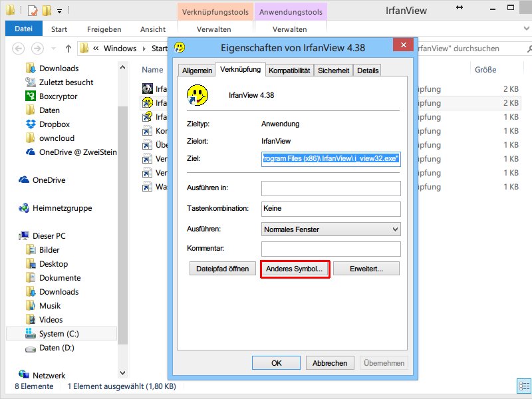This screenshot has width=532, height=399.
Task: Open the Kompatibilität tab
Action: coord(289,70)
